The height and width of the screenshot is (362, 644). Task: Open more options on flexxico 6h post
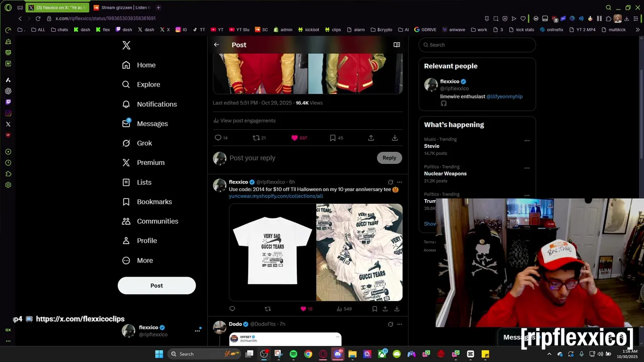pyautogui.click(x=399, y=182)
